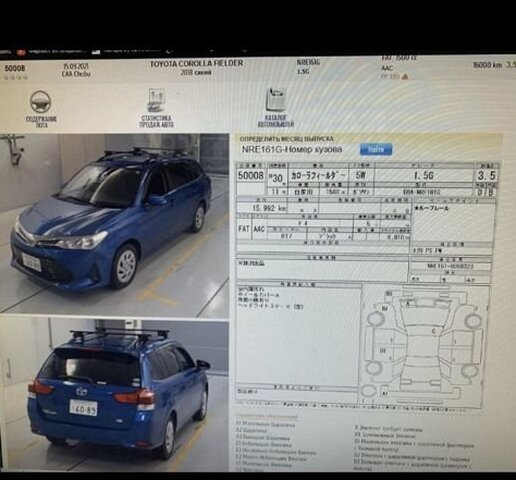The height and width of the screenshot is (480, 516).
Task: Click the Содержание лота label
Action: (41, 122)
